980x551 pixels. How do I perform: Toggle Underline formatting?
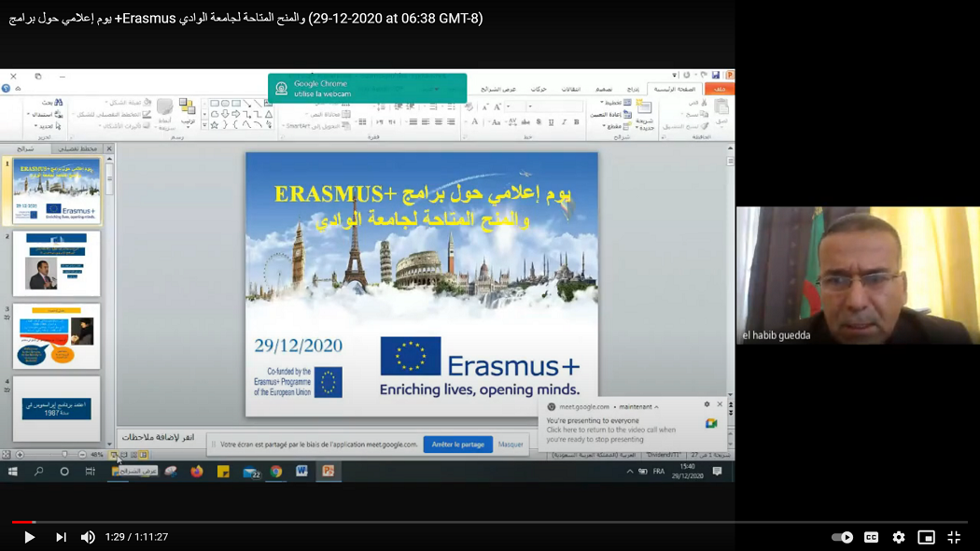click(x=551, y=122)
